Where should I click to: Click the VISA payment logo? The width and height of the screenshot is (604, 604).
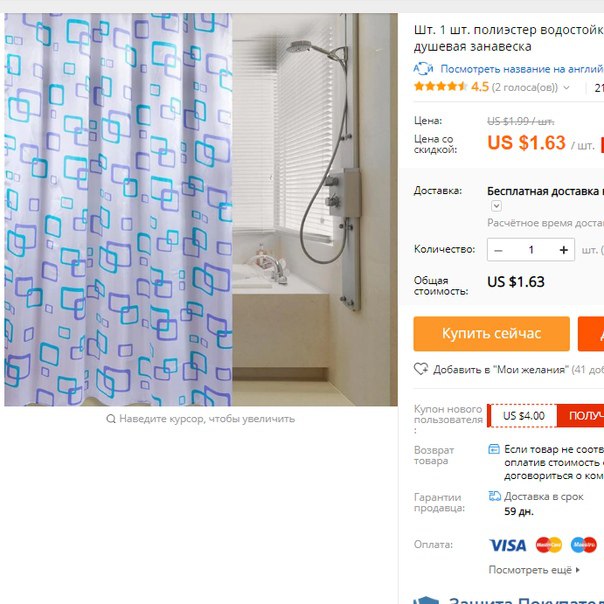508,545
